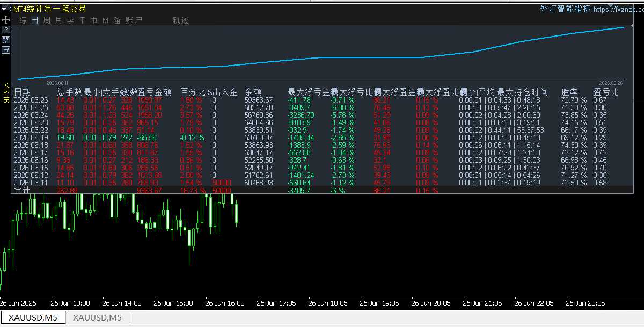The width and height of the screenshot is (644, 327).
Task: Click the date row 2026.06.12
Action: 31,176
